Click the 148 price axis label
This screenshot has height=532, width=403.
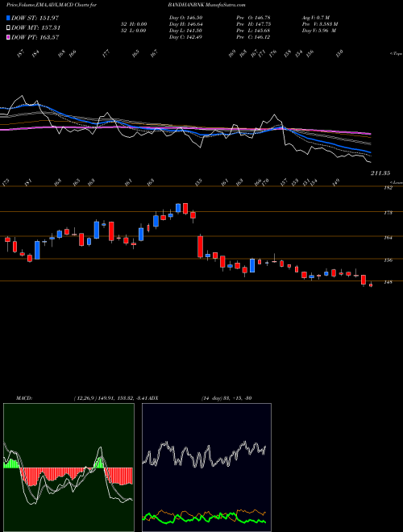click(388, 282)
